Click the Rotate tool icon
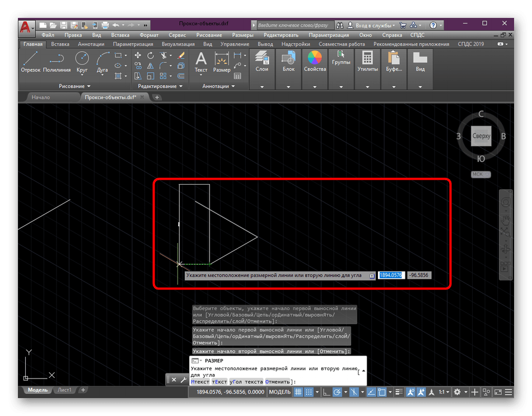 point(150,55)
